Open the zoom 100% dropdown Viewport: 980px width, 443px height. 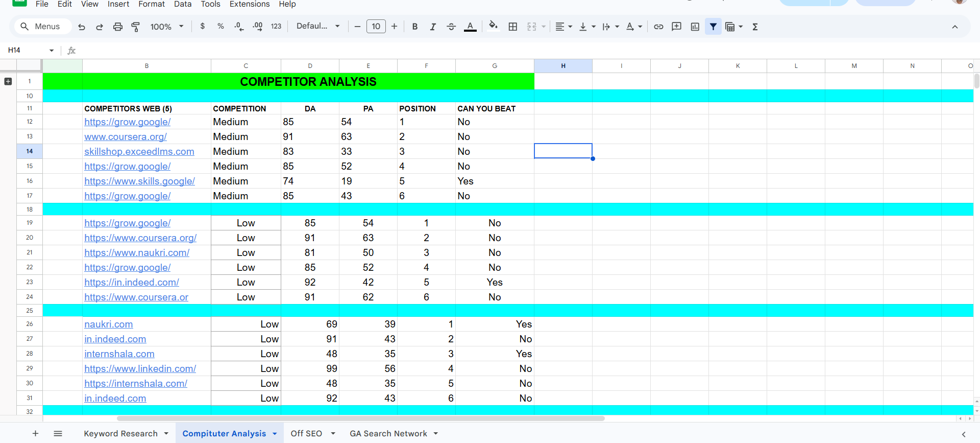pyautogui.click(x=166, y=27)
